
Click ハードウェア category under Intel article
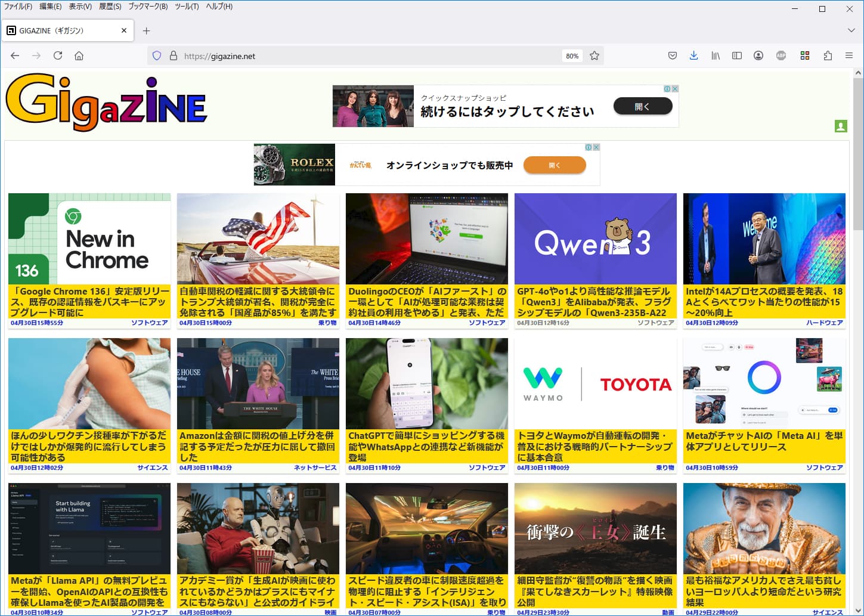pos(825,323)
